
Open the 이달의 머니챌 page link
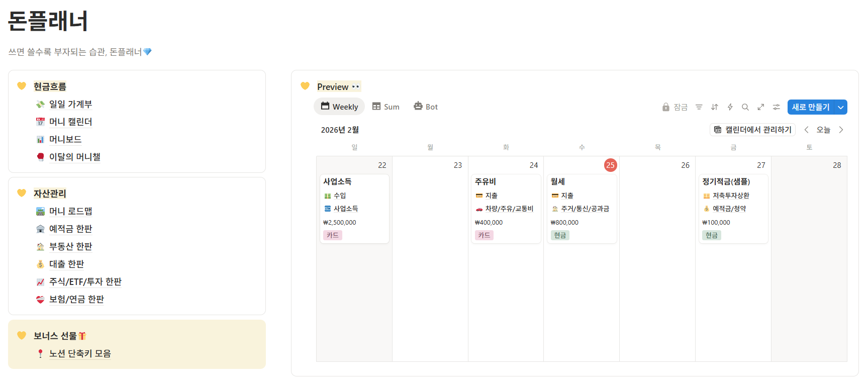coord(75,157)
